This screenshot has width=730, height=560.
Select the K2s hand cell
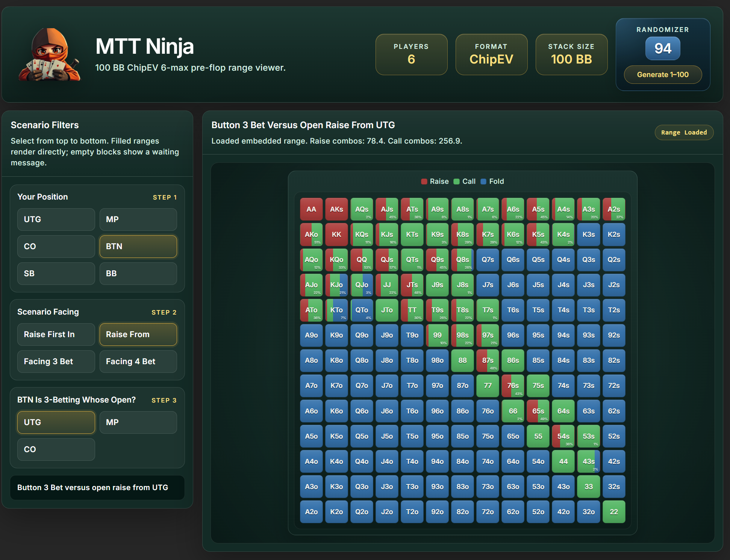613,235
